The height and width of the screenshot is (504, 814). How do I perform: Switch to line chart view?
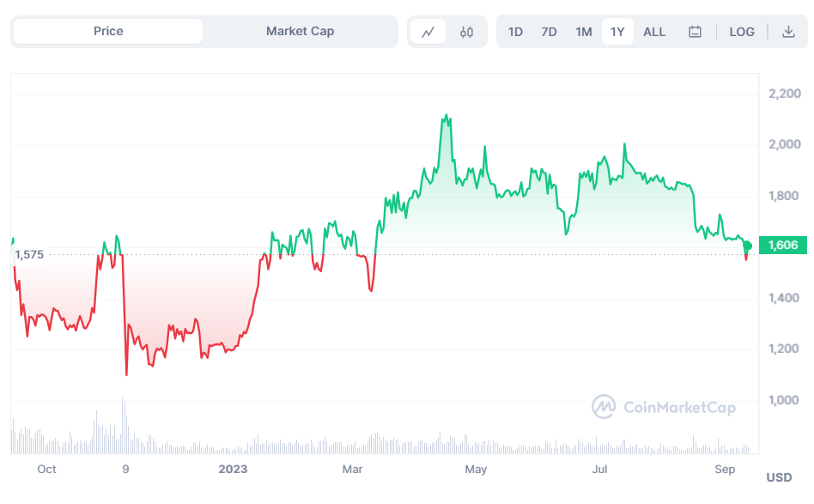point(428,32)
